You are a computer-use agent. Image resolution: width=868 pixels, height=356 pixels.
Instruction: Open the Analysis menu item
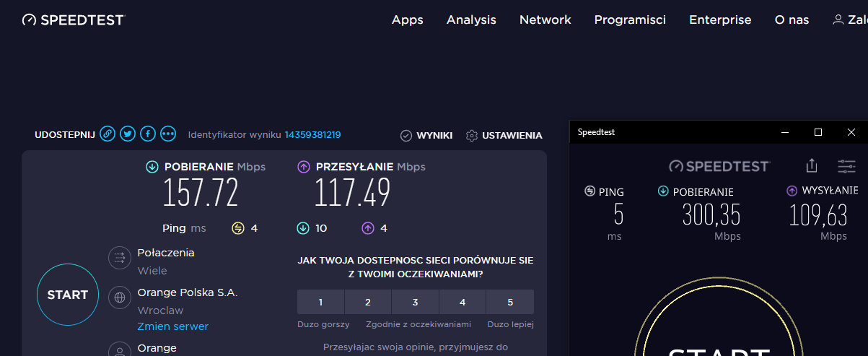point(471,20)
